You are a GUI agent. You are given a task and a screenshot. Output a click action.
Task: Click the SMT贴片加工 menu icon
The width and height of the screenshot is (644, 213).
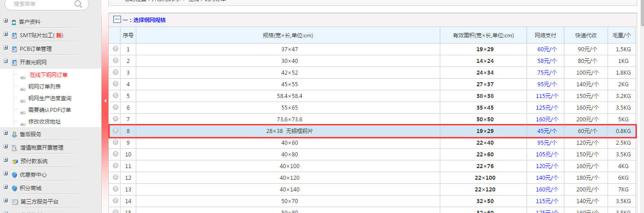coord(14,35)
